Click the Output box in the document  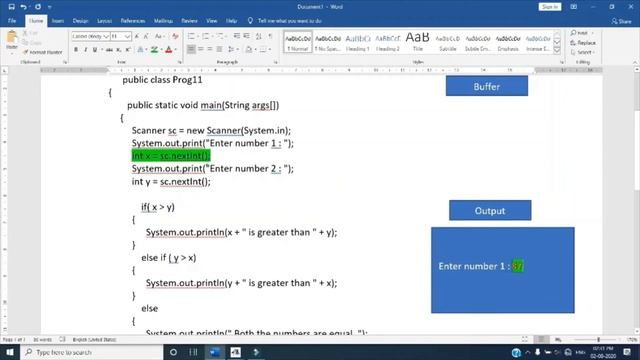[490, 210]
